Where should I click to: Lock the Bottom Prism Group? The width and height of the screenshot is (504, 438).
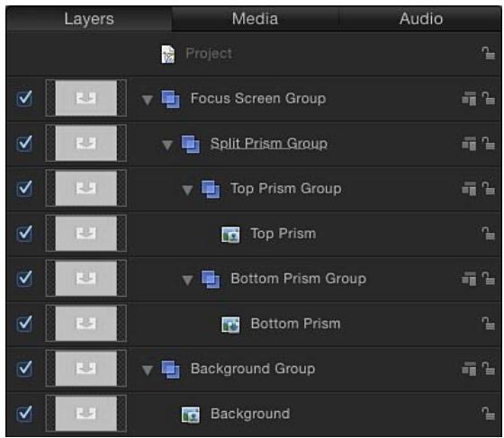[x=488, y=279]
